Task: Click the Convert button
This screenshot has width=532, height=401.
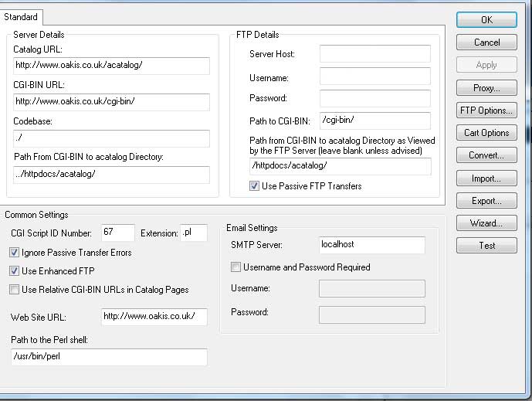Action: pos(486,155)
